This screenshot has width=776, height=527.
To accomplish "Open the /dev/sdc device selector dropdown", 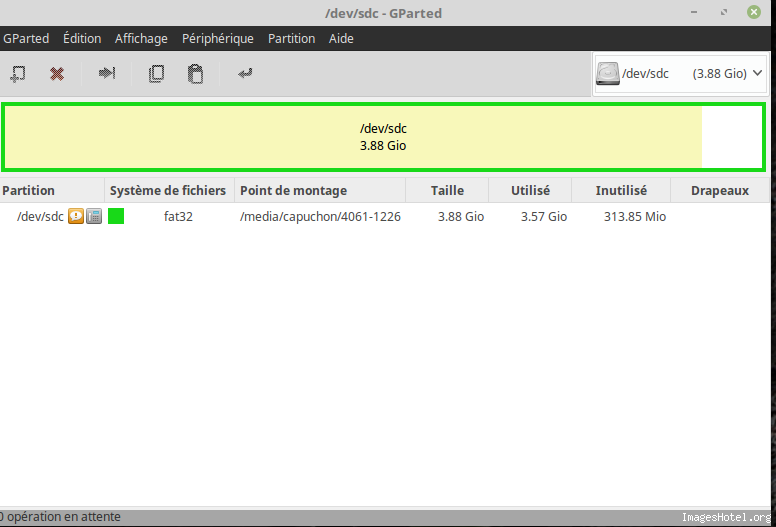I will 680,74.
